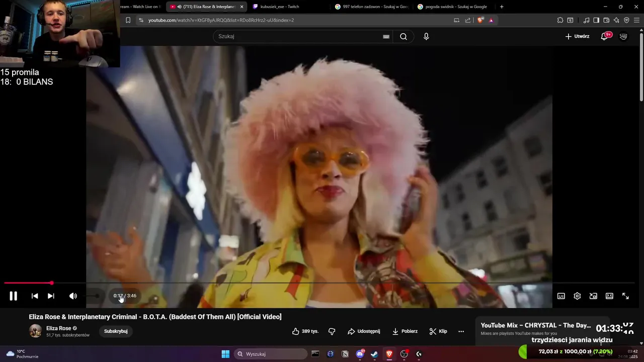Download the video with Pobierz
The height and width of the screenshot is (362, 644).
(x=405, y=331)
